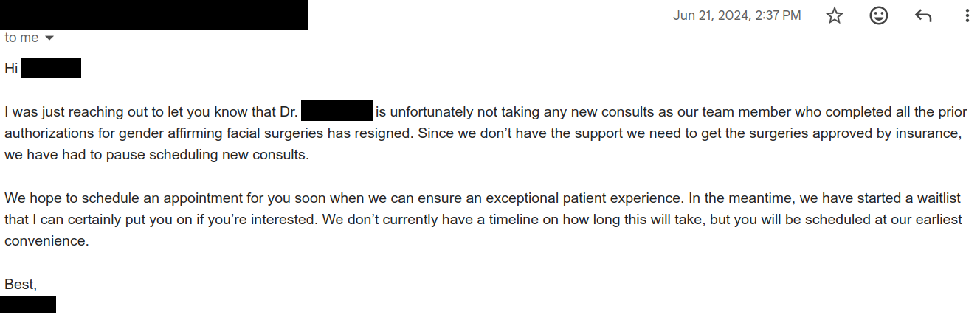This screenshot has width=980, height=323.
Task: Click the redacted name after "Hi"
Action: (50, 69)
